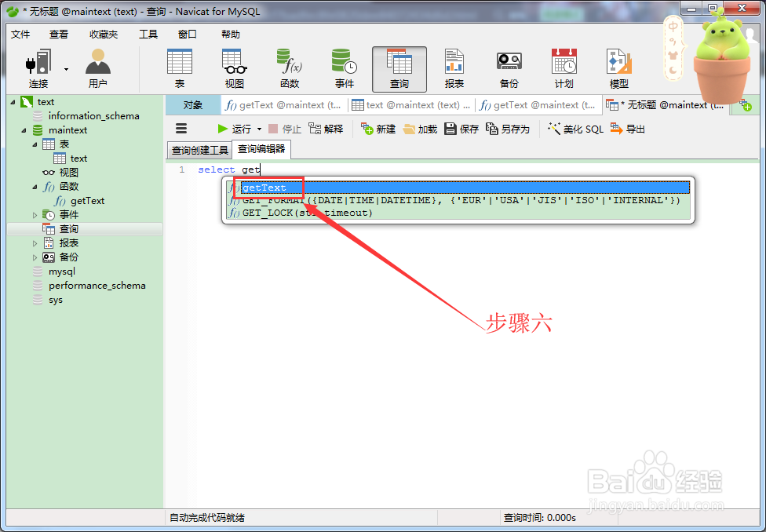Open the 连接 dropdown arrow
The width and height of the screenshot is (766, 532).
pyautogui.click(x=66, y=69)
